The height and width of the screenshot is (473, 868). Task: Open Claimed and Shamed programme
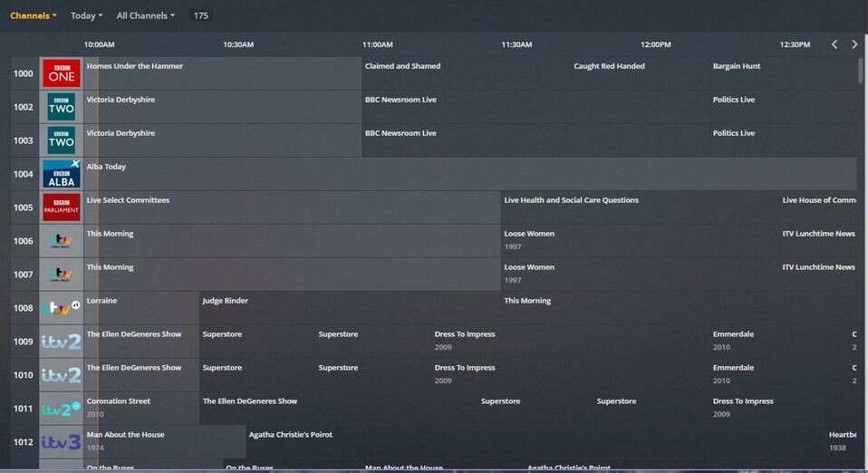[466, 73]
